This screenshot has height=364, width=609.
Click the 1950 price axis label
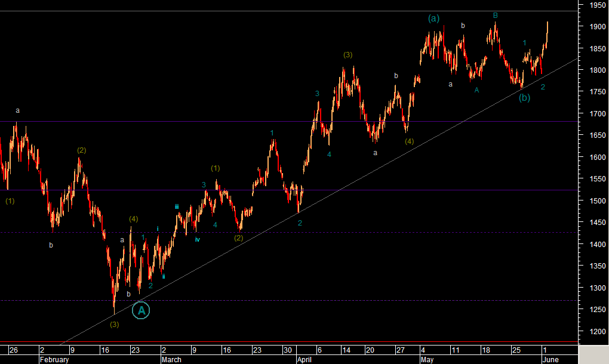[x=598, y=5]
